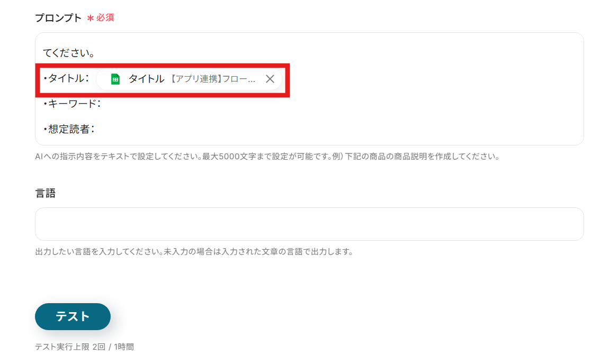This screenshot has height=364, width=610.
Task: Click the テスト実行上限 2回 / 1時間 note
Action: coord(84,347)
